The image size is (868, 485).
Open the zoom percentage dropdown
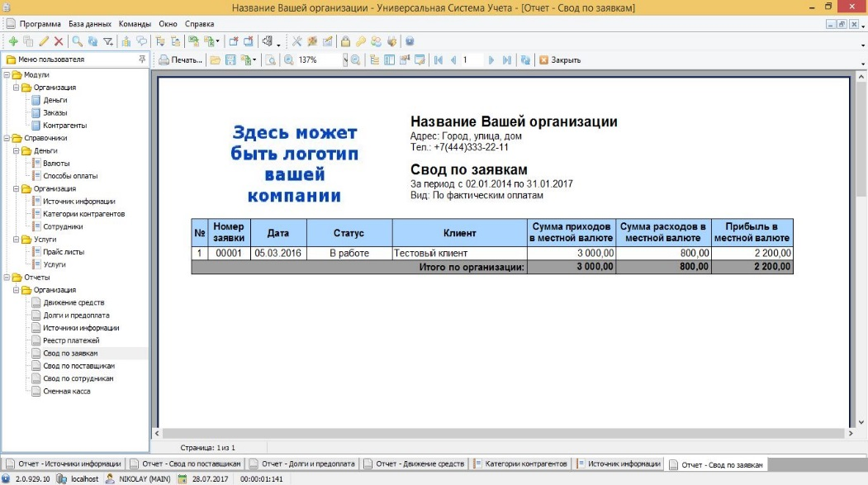pos(345,59)
